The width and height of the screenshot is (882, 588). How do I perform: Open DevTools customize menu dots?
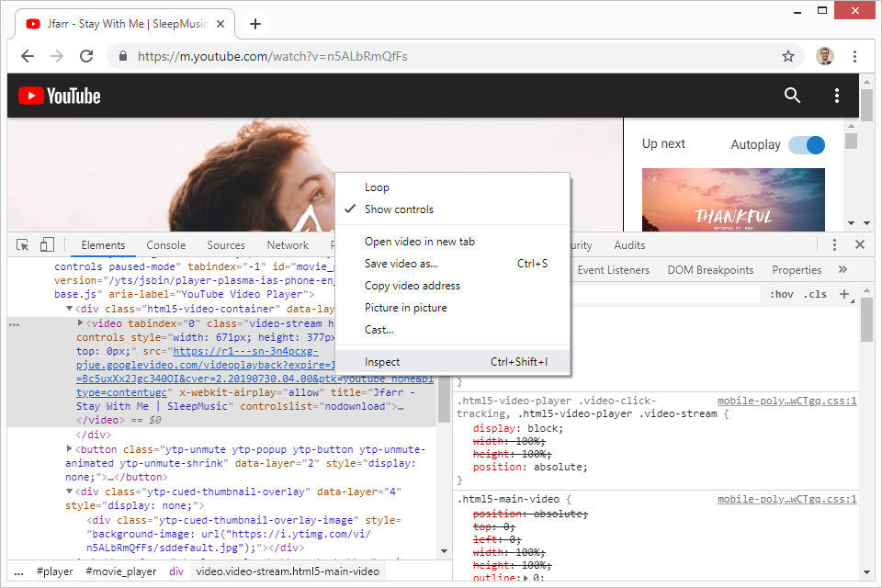(x=834, y=245)
